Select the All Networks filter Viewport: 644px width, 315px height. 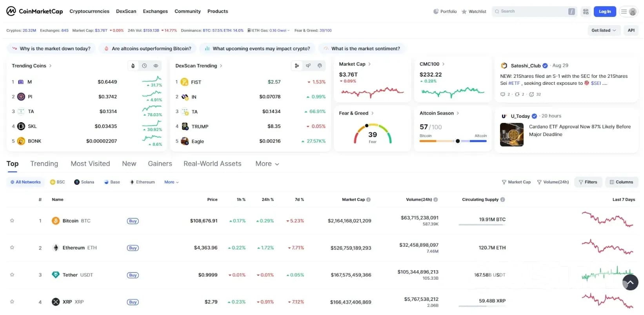click(25, 182)
